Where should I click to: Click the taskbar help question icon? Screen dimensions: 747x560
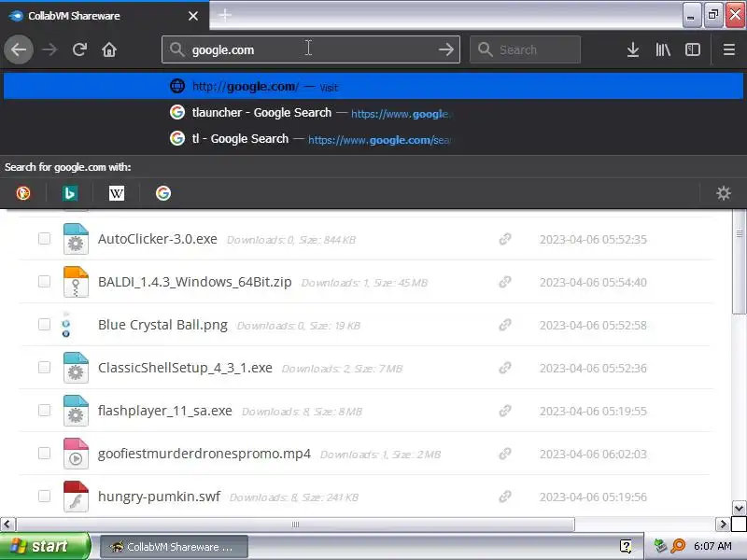pos(626,546)
